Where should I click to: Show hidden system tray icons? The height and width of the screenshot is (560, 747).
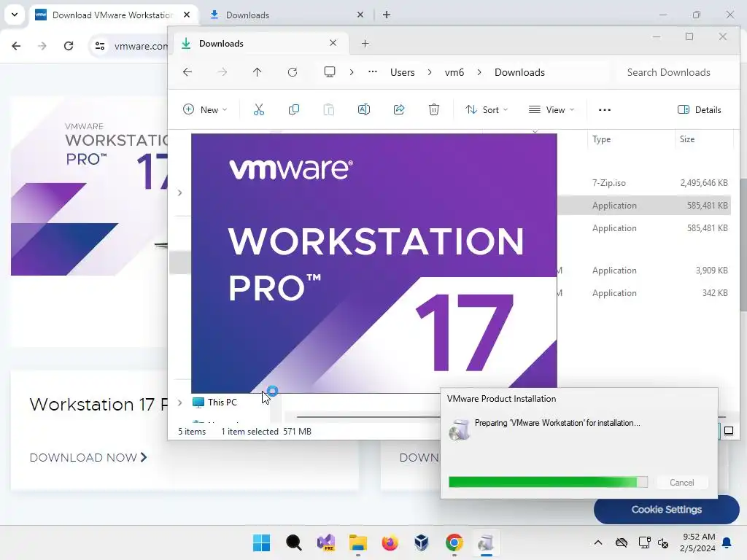[x=598, y=542]
